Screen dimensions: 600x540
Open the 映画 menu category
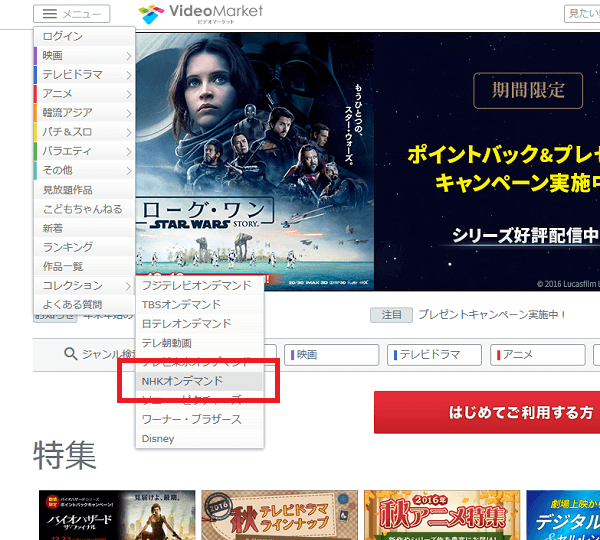point(85,55)
